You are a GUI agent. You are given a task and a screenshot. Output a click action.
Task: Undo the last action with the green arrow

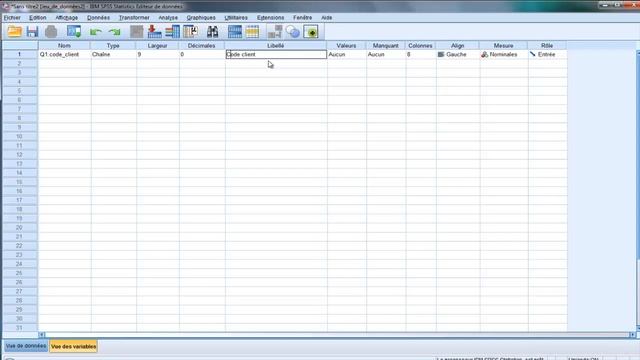[x=96, y=32]
